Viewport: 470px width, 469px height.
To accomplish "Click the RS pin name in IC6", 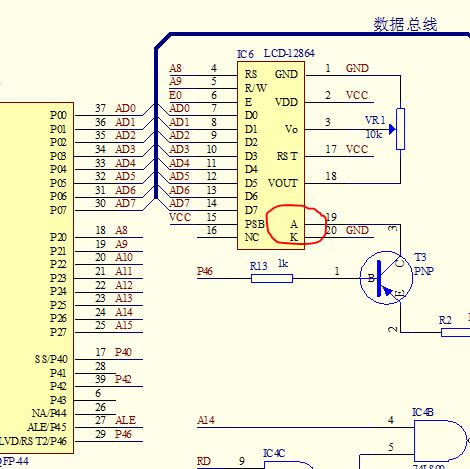I will [x=251, y=74].
